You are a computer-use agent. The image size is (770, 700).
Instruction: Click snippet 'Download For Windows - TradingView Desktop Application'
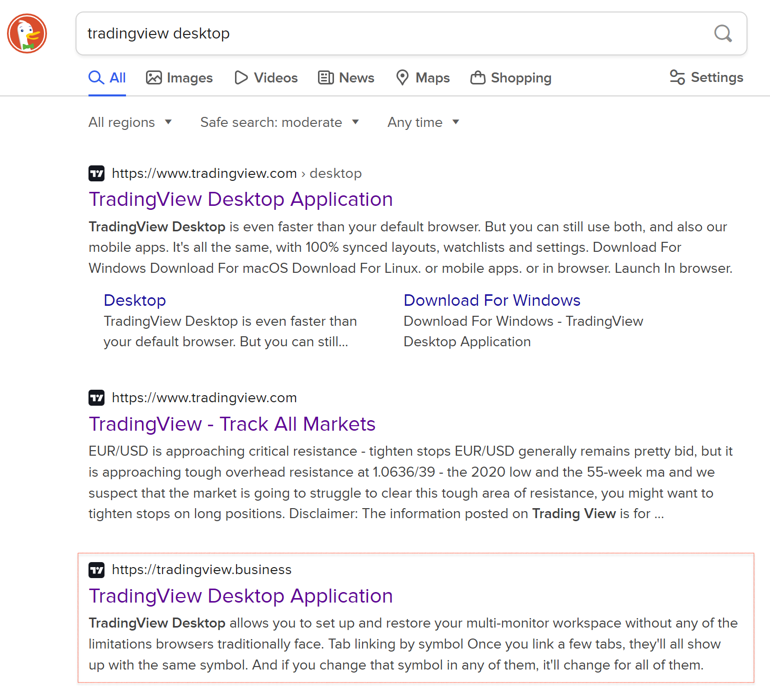(x=523, y=331)
